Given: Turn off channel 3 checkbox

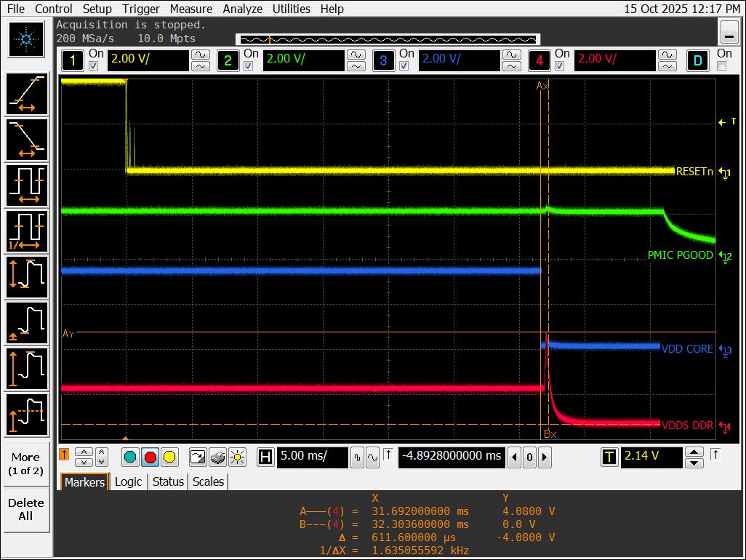Looking at the screenshot, I should tap(404, 65).
